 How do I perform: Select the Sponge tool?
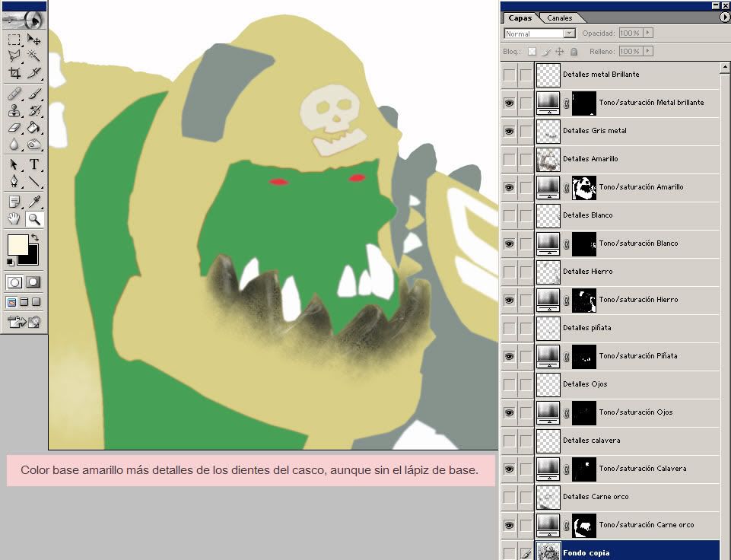33,145
